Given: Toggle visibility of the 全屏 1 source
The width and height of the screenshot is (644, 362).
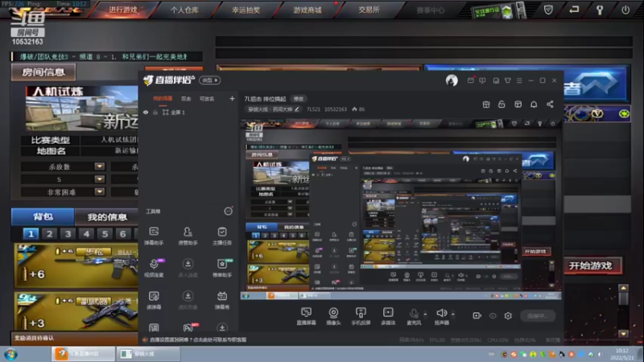Looking at the screenshot, I should click(146, 112).
